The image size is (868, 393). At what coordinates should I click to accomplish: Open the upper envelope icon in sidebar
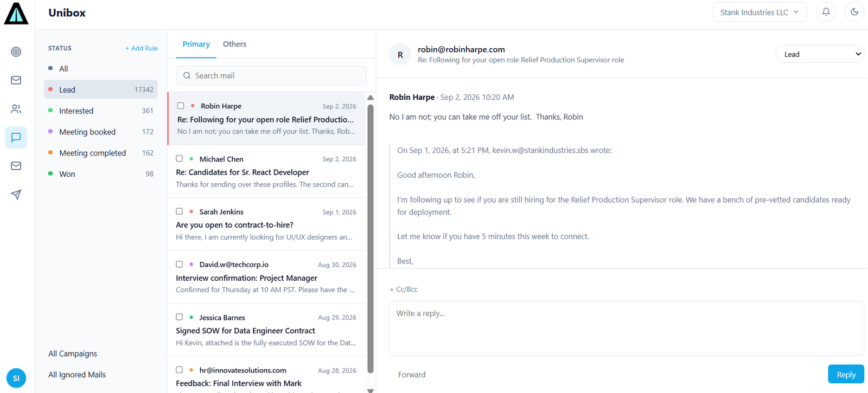pyautogui.click(x=16, y=80)
